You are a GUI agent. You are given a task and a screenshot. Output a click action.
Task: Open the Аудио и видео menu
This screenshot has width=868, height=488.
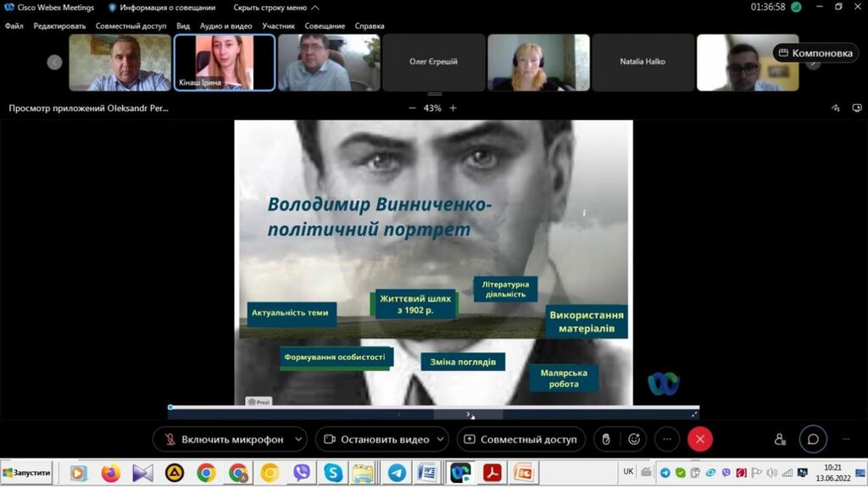pyautogui.click(x=225, y=26)
